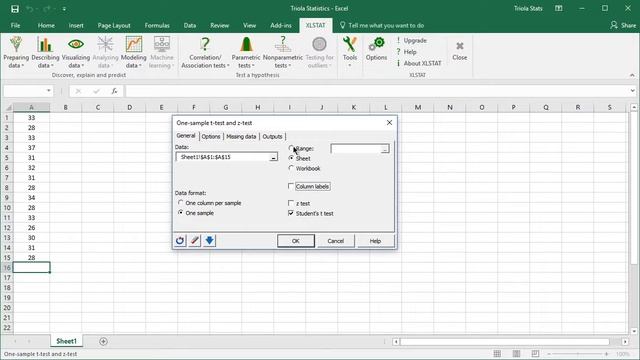This screenshot has width=640, height=360.
Task: Click the Sheet1 sheet tab
Action: (x=66, y=341)
